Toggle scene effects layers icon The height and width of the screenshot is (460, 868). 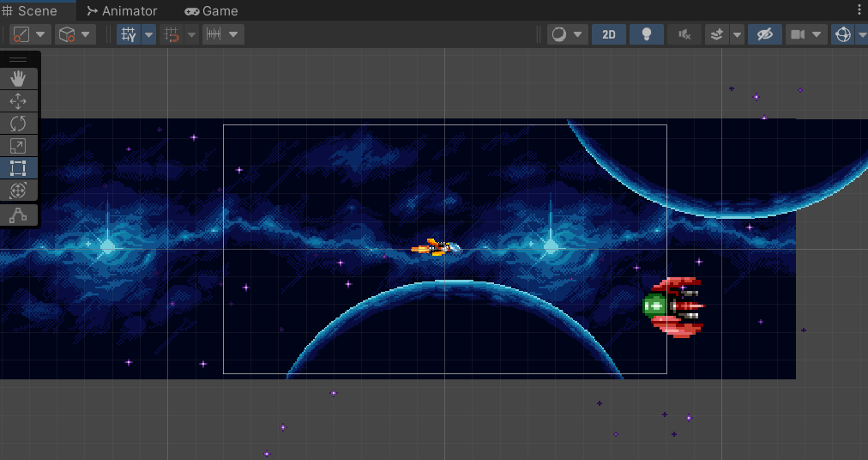click(717, 34)
